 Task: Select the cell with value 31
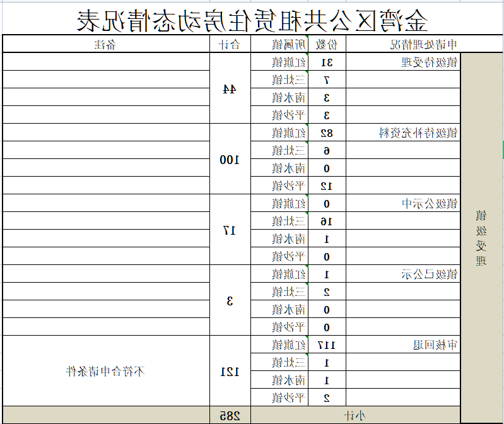327,62
